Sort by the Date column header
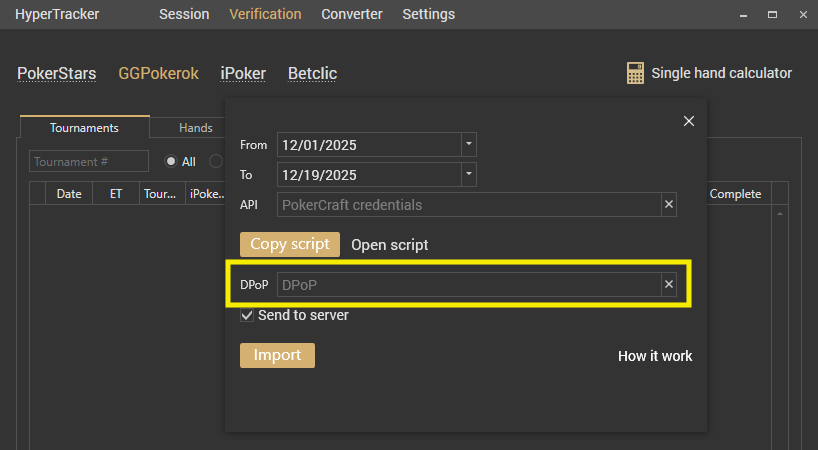Viewport: 818px width, 450px height. (69, 194)
